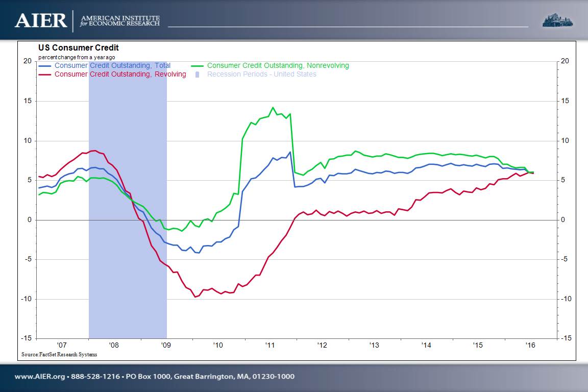The height and width of the screenshot is (392, 588).
Task: Click the AIER logo in the header
Action: click(x=41, y=20)
